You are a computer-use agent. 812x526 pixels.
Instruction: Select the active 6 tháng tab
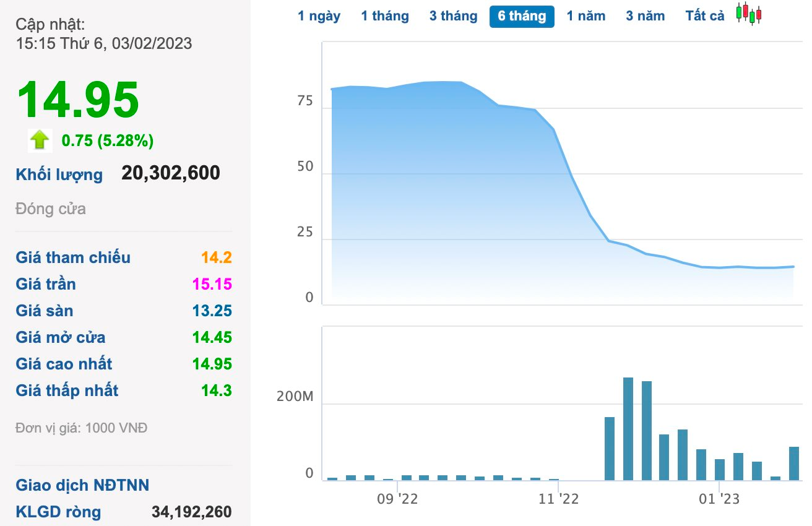(522, 16)
